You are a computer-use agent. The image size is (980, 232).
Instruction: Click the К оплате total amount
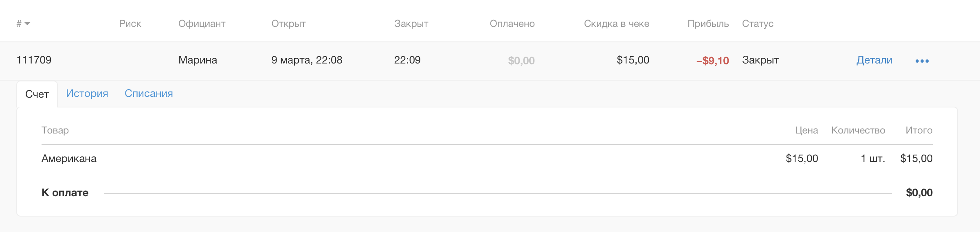point(919,193)
